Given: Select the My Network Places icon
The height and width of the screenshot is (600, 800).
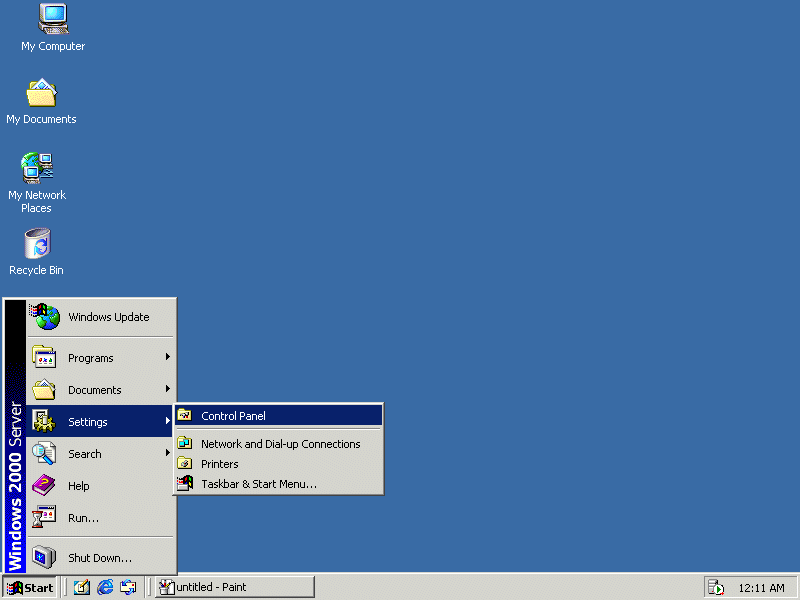Looking at the screenshot, I should point(37,168).
